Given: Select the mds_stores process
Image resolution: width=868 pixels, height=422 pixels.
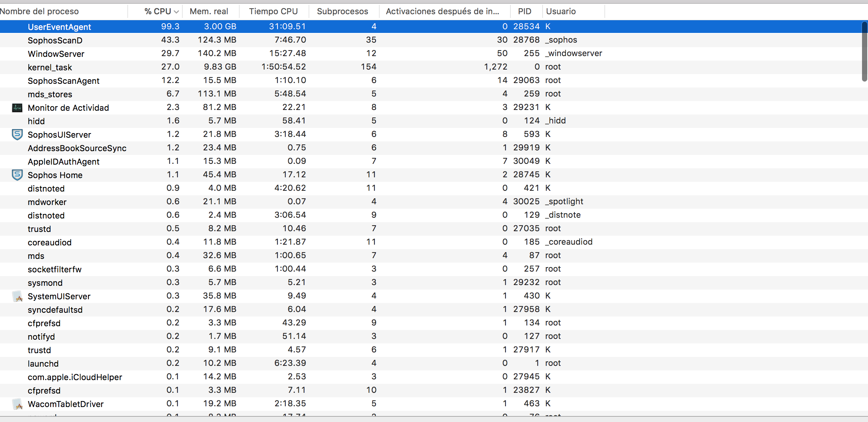Looking at the screenshot, I should (50, 94).
